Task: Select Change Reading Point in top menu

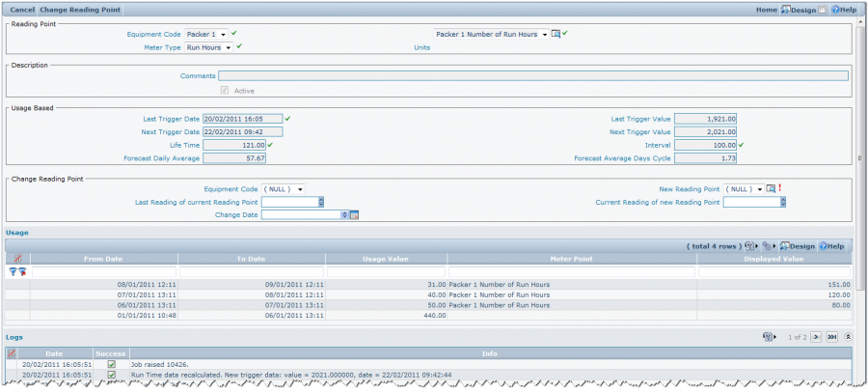Action: (79, 10)
